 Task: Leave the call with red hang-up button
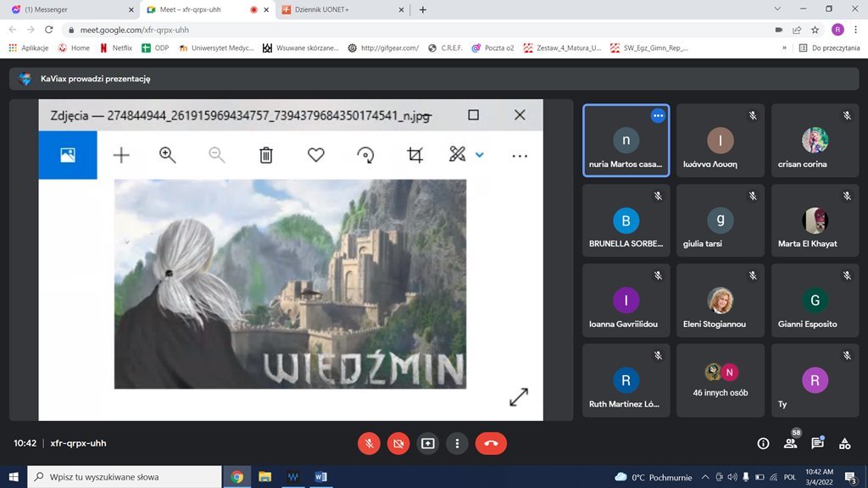coord(491,443)
